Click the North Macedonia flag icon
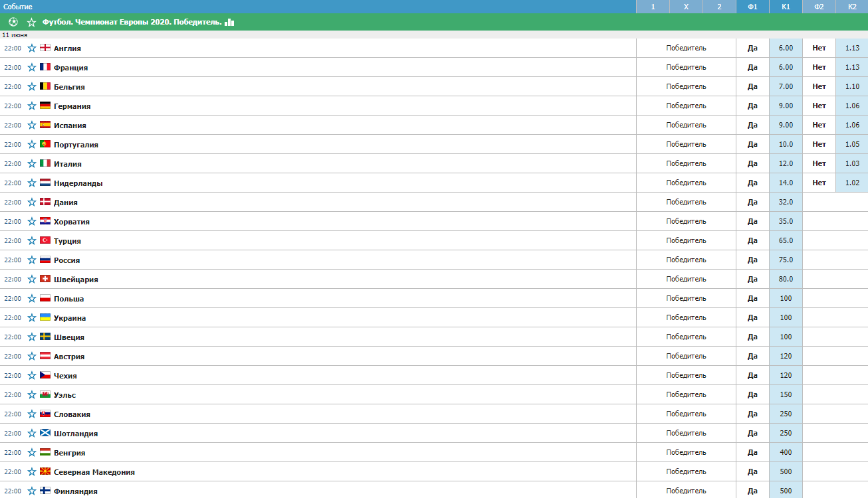Viewport: 868px width, 498px height. [x=45, y=471]
